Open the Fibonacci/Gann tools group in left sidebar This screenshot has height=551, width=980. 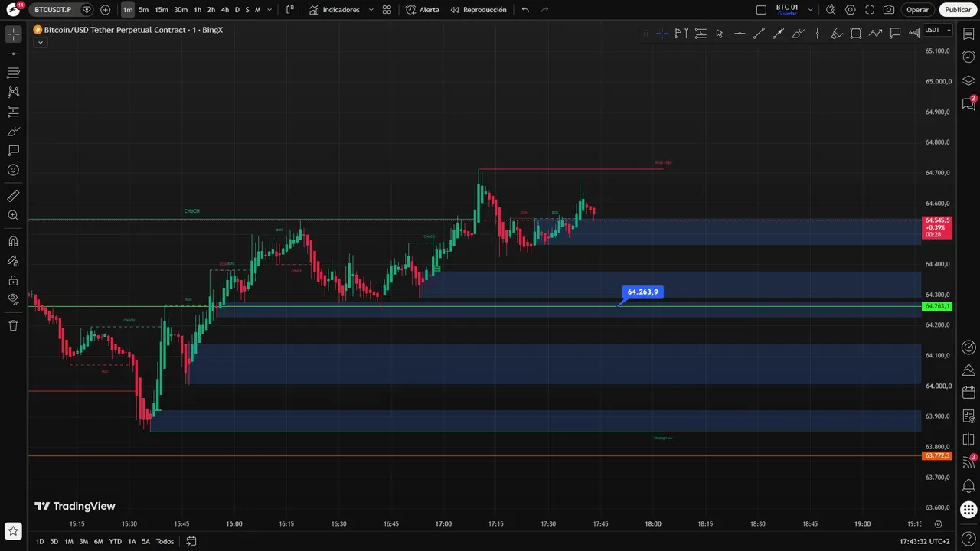pyautogui.click(x=13, y=73)
